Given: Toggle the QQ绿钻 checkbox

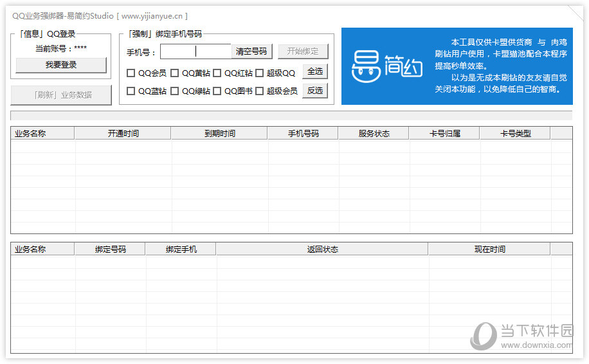Looking at the screenshot, I should (x=174, y=91).
